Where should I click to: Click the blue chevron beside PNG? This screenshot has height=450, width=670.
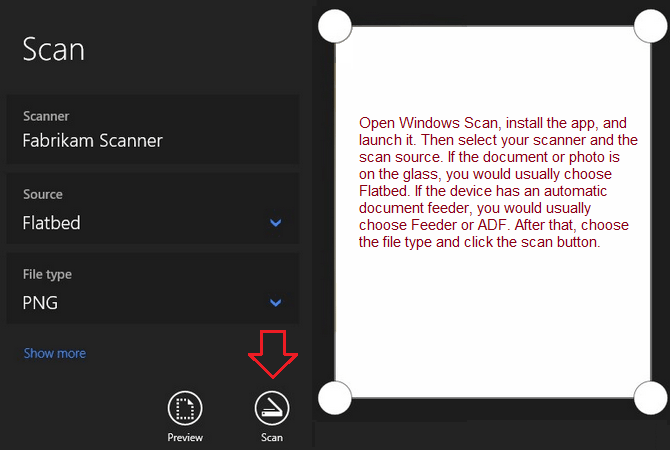click(276, 303)
